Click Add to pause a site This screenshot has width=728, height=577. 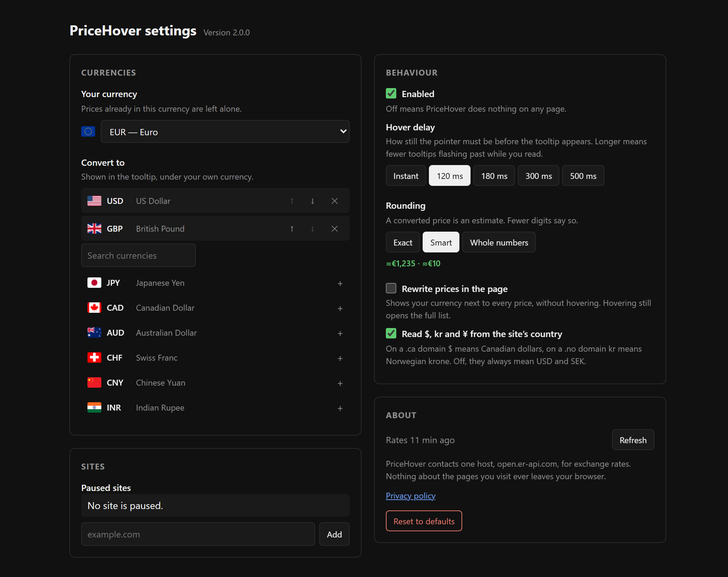pos(335,534)
